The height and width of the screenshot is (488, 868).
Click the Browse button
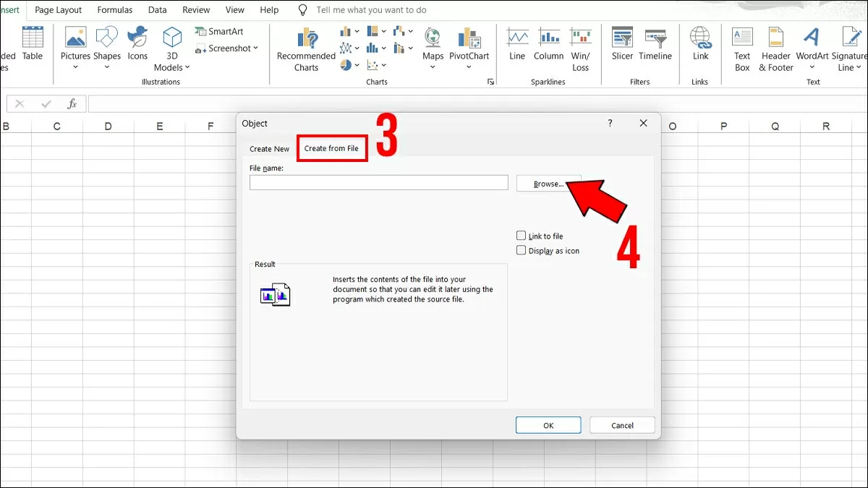coord(548,184)
